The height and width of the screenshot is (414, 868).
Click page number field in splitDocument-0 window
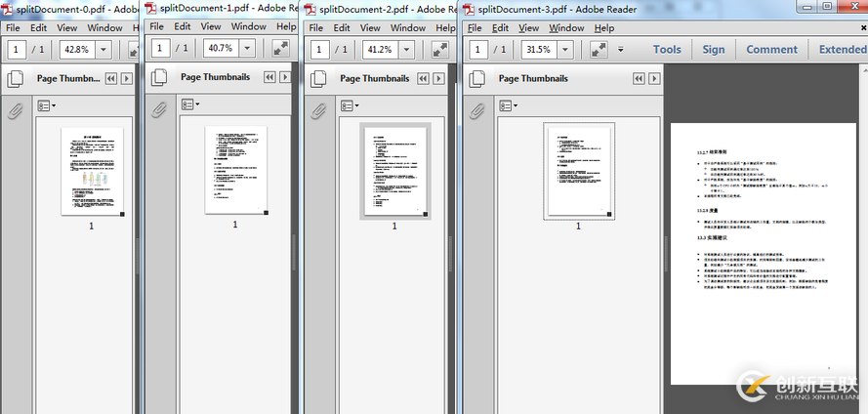point(16,49)
